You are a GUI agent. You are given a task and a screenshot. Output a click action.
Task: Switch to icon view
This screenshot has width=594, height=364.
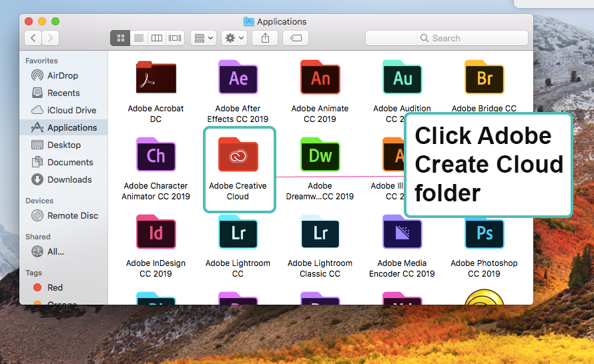click(x=120, y=38)
